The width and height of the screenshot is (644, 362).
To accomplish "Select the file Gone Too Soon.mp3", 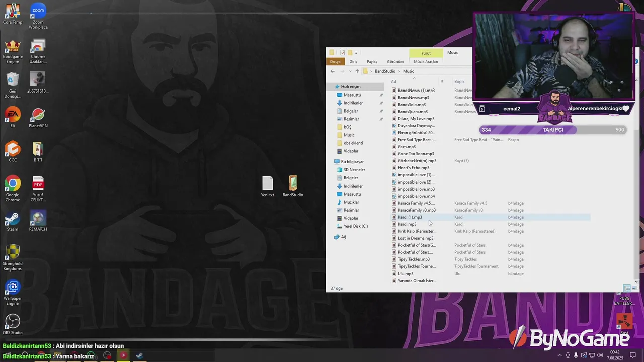I will (x=416, y=154).
